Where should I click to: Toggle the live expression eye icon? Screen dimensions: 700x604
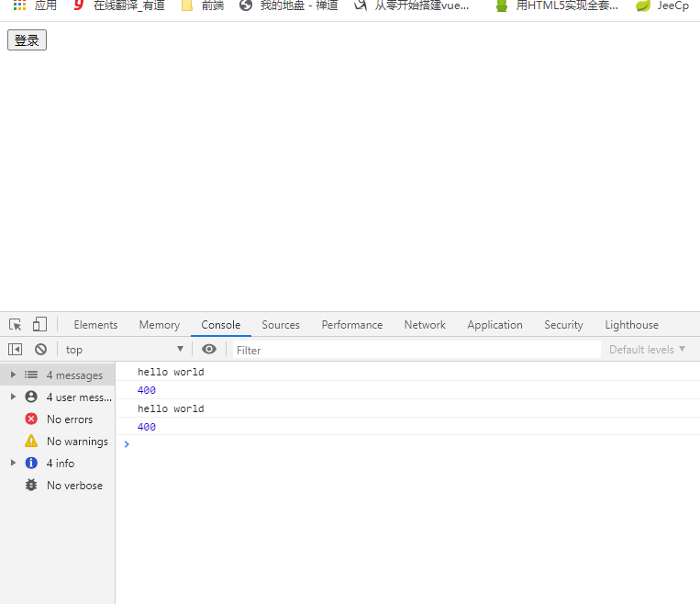209,349
